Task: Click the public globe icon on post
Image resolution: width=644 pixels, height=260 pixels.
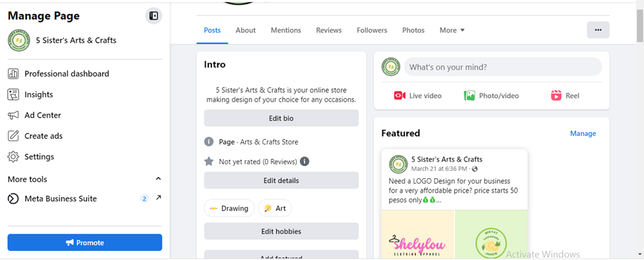Action: tap(475, 169)
